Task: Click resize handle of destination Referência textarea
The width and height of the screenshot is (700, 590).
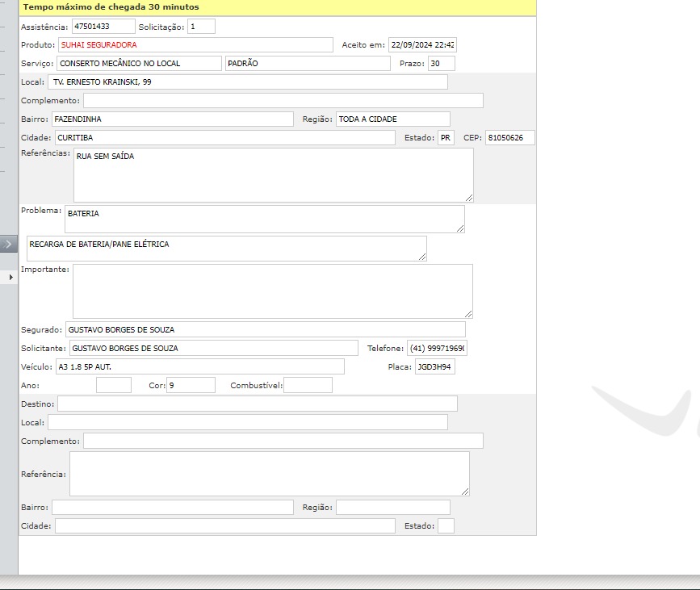Action: tap(464, 491)
